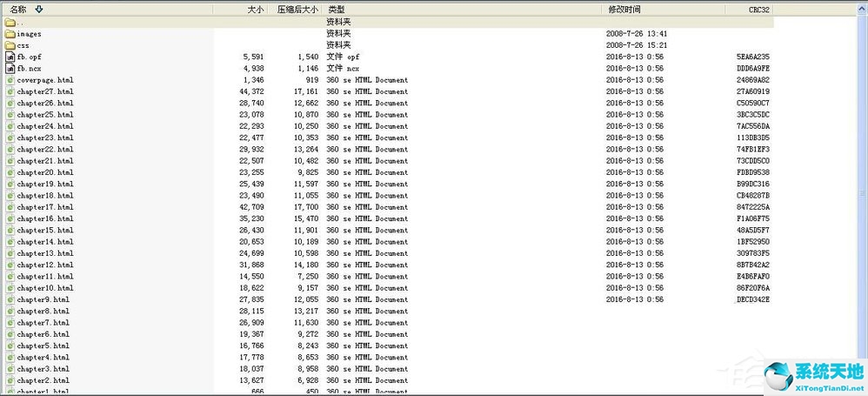Click the CRC32 value 86F20F6A

click(753, 288)
